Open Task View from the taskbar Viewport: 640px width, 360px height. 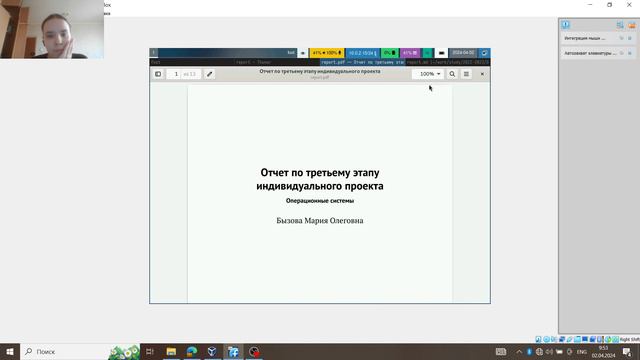click(150, 351)
